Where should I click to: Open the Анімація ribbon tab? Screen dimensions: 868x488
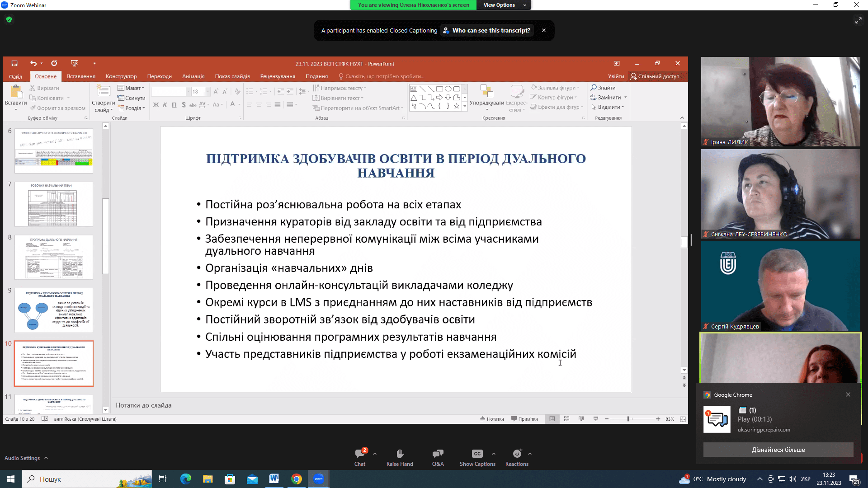[x=193, y=76]
